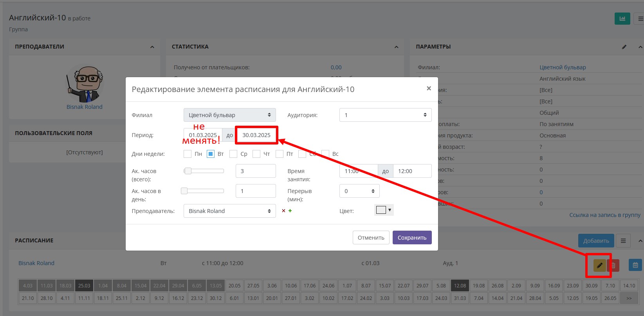Image resolution: width=644 pixels, height=316 pixels.
Task: Select the 26.05 schedule date cell
Action: (610, 298)
